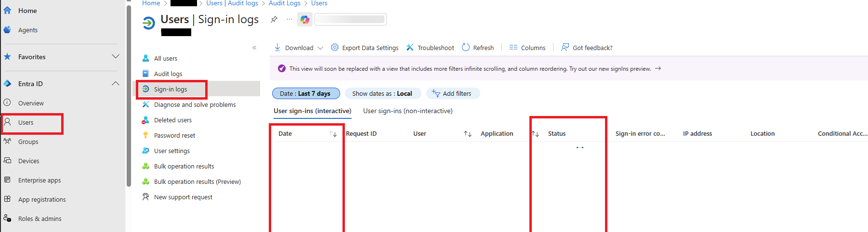Click the Sign-in error code column header
Viewport: 868px width, 232px height.
(x=640, y=134)
